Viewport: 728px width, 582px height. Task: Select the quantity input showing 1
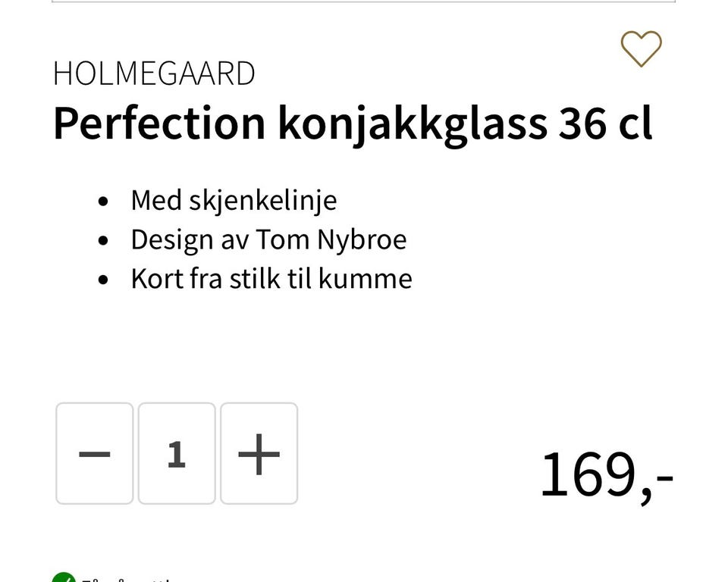tap(177, 454)
